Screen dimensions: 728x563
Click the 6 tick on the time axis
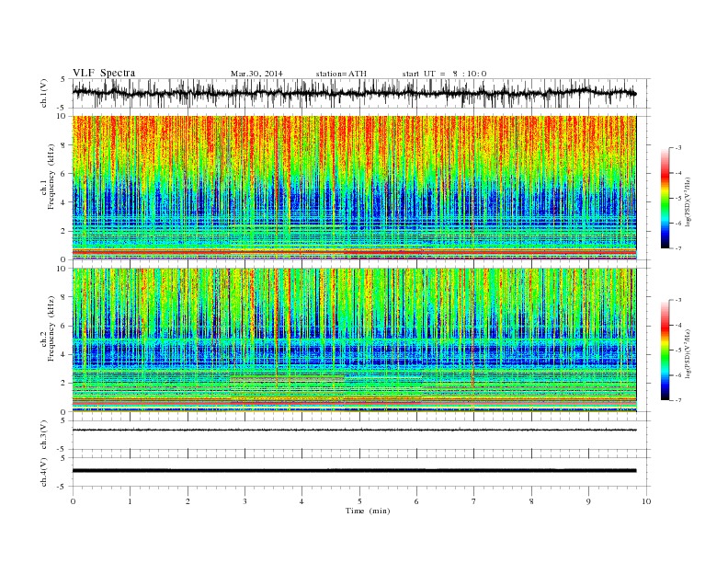click(416, 501)
